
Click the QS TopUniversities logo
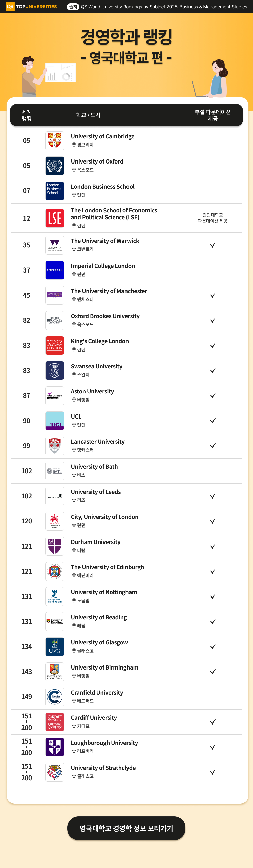tap(31, 6)
